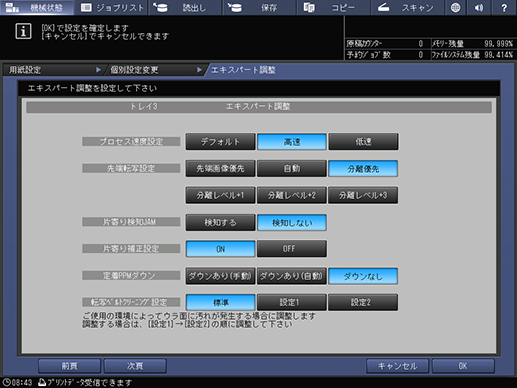Set process speed to 高速
The image size is (517, 388).
(x=292, y=142)
